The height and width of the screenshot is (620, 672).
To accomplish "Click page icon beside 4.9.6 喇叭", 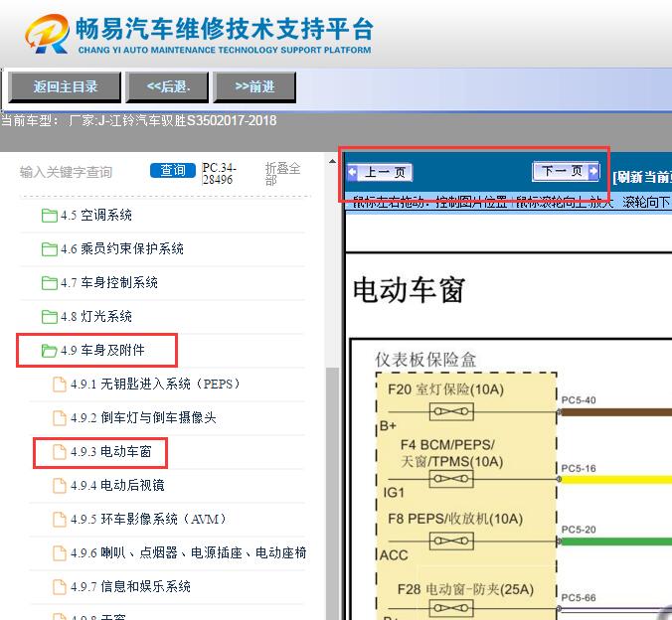I will pos(59,553).
